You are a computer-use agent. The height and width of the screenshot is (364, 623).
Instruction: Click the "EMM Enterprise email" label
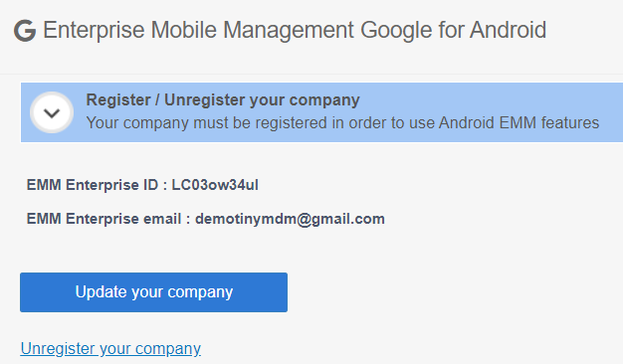point(104,219)
